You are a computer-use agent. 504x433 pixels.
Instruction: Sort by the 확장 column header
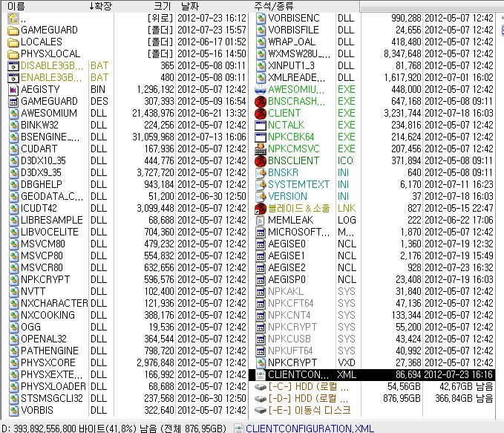tap(101, 6)
